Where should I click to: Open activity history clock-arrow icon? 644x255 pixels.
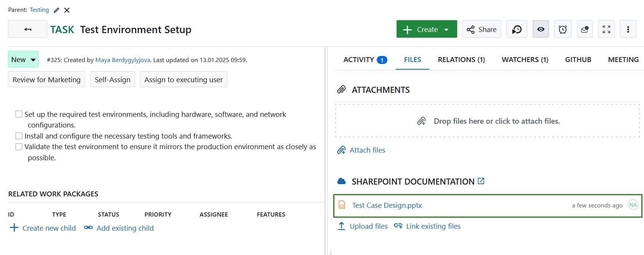pos(517,29)
